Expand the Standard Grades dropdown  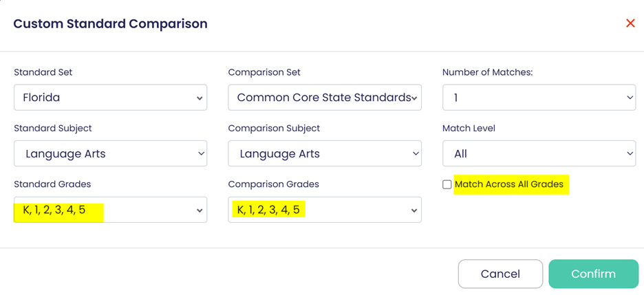(110, 210)
